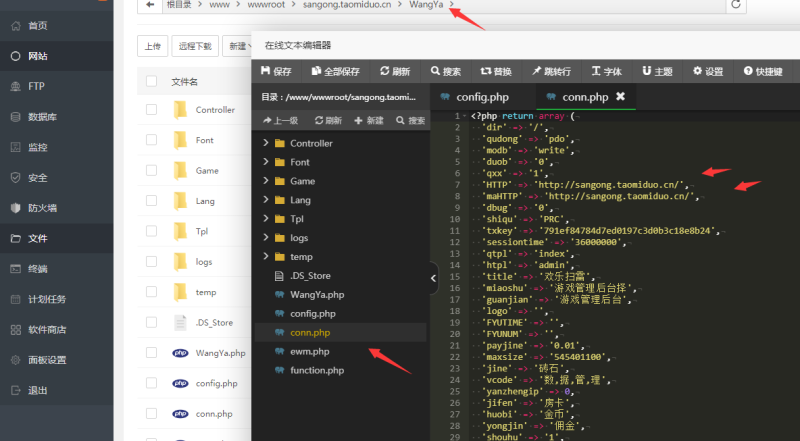Image resolution: width=800 pixels, height=441 pixels.
Task: Open the 网站 sidebar section
Action: point(56,56)
